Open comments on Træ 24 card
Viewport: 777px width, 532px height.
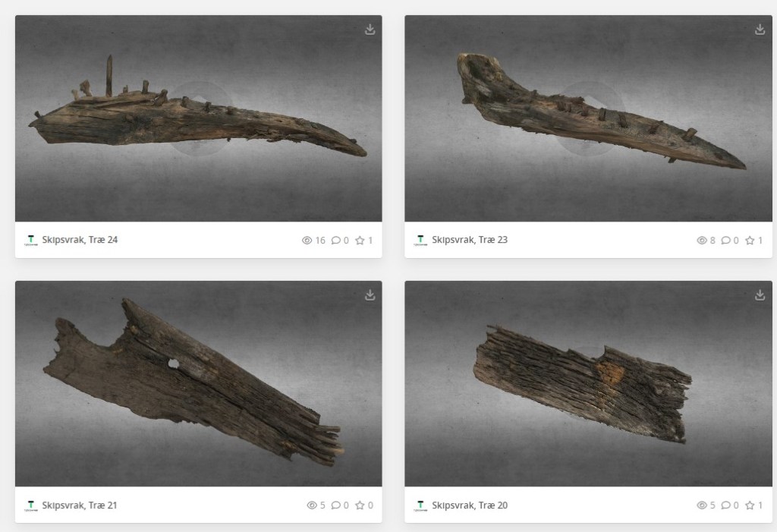pos(336,241)
